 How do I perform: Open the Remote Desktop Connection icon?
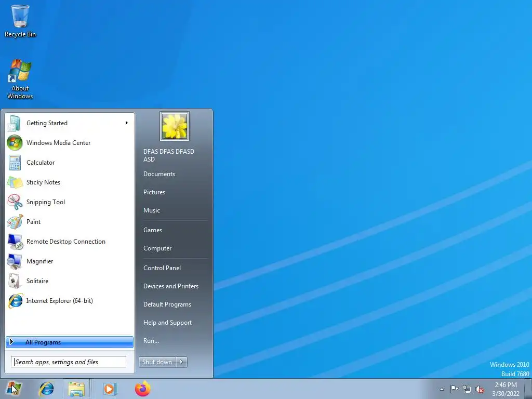[15, 242]
